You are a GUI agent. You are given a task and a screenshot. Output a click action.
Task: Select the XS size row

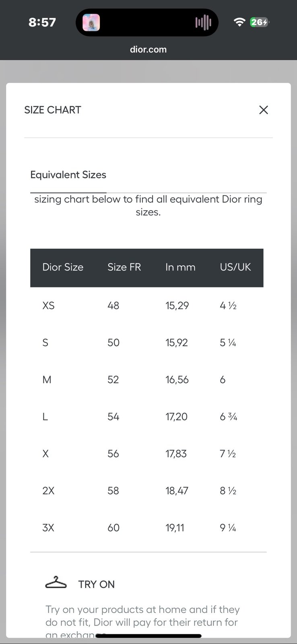click(147, 305)
